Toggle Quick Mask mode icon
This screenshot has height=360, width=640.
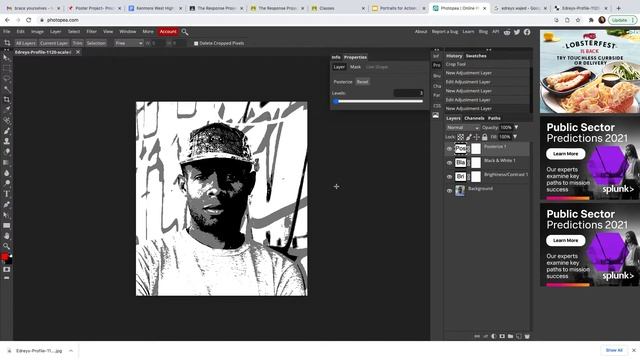(x=7, y=269)
